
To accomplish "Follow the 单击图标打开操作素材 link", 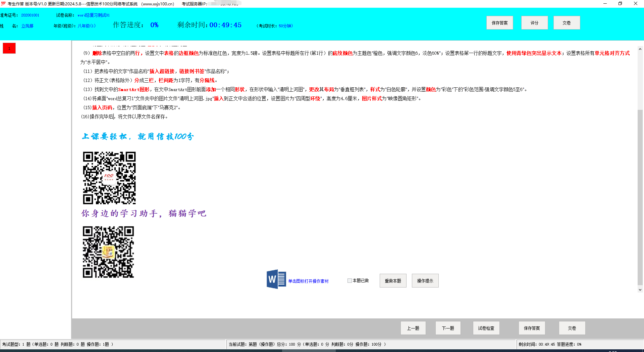I will [x=308, y=281].
